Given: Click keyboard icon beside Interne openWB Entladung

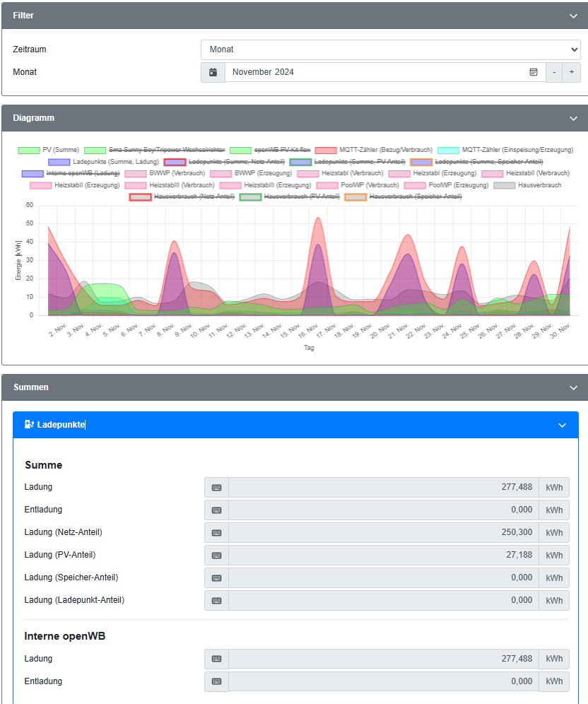Looking at the screenshot, I should 216,682.
